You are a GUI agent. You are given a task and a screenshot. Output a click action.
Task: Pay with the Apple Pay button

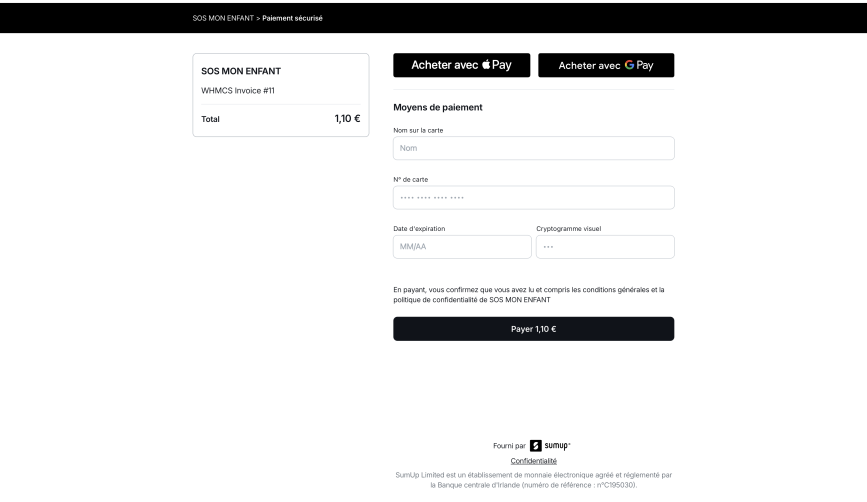pyautogui.click(x=461, y=65)
